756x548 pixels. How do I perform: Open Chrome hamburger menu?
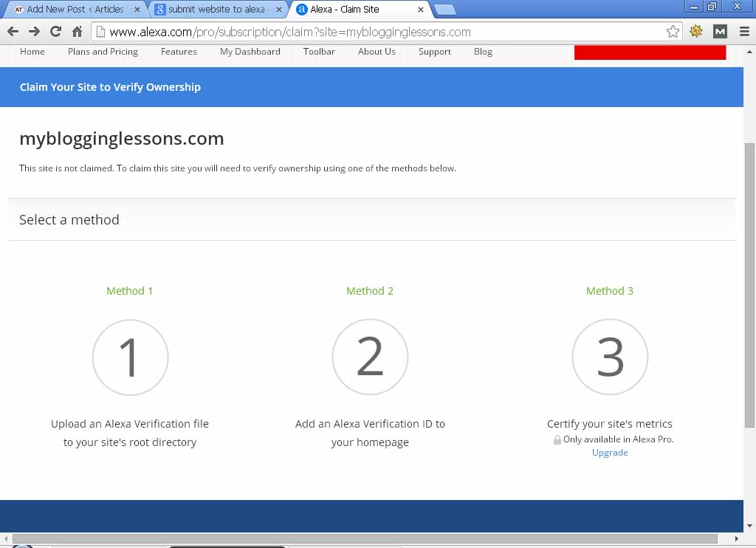pos(744,32)
